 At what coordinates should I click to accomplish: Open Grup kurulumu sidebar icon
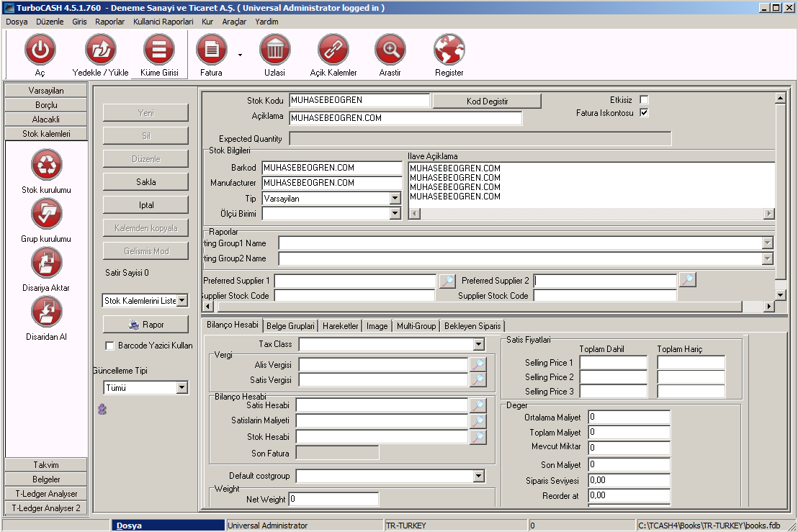tap(46, 213)
